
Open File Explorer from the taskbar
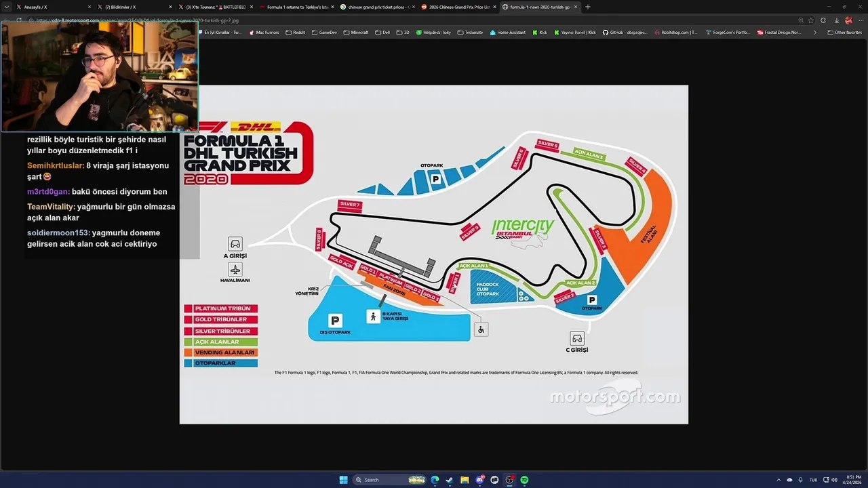pos(465,480)
